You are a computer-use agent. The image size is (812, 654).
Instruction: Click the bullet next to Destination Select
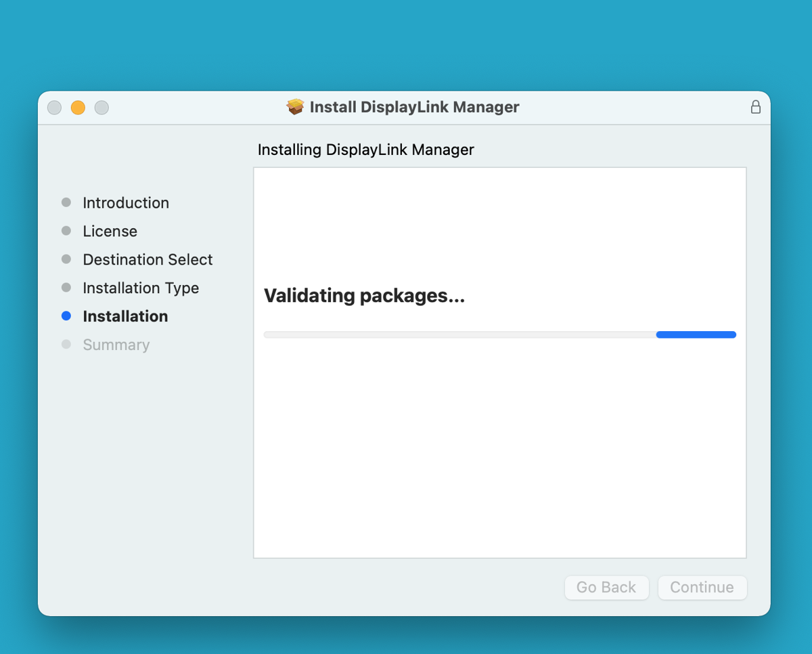66,259
